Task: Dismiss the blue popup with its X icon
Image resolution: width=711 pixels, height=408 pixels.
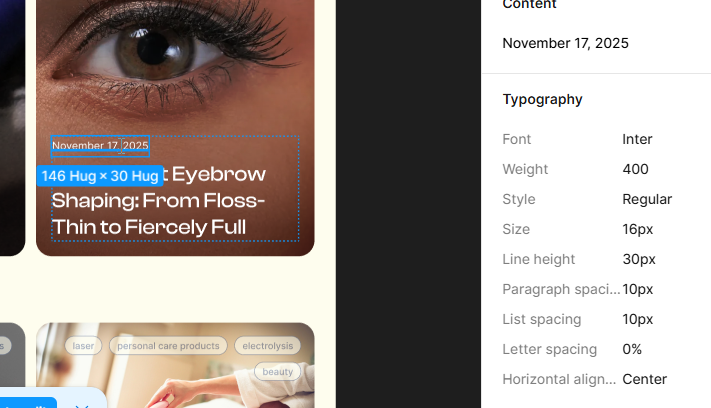Action: point(82,405)
